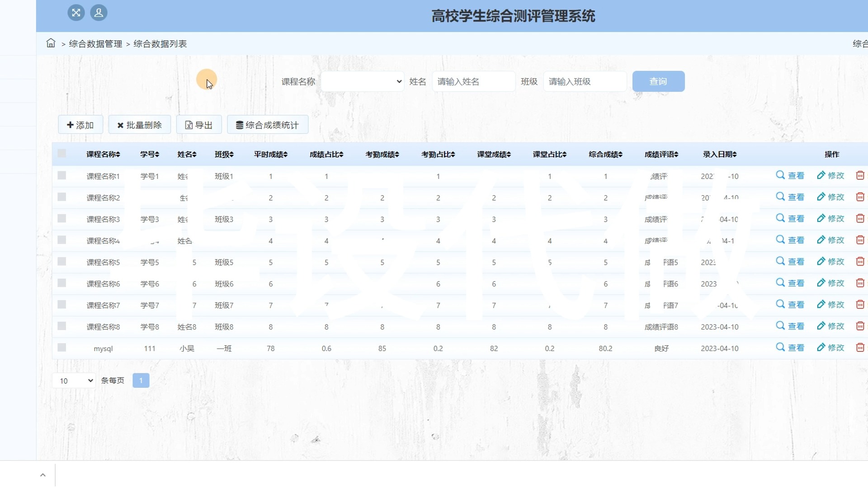View details (查看) of 课程名称5 row
Screen dimensions: 868x488
pyautogui.click(x=790, y=262)
